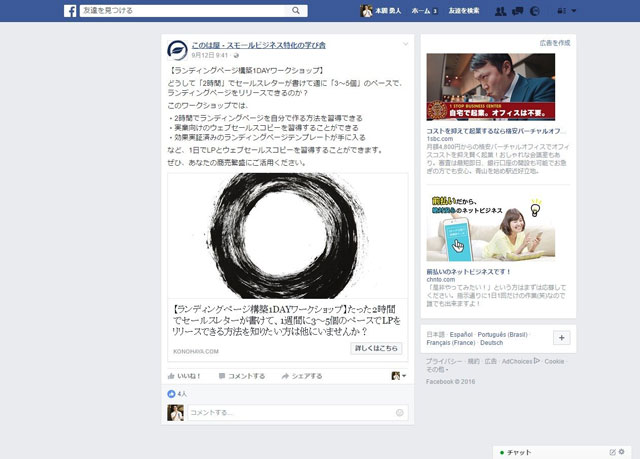Select Deutsch language
Viewport: 640px width, 459px height.
491,343
